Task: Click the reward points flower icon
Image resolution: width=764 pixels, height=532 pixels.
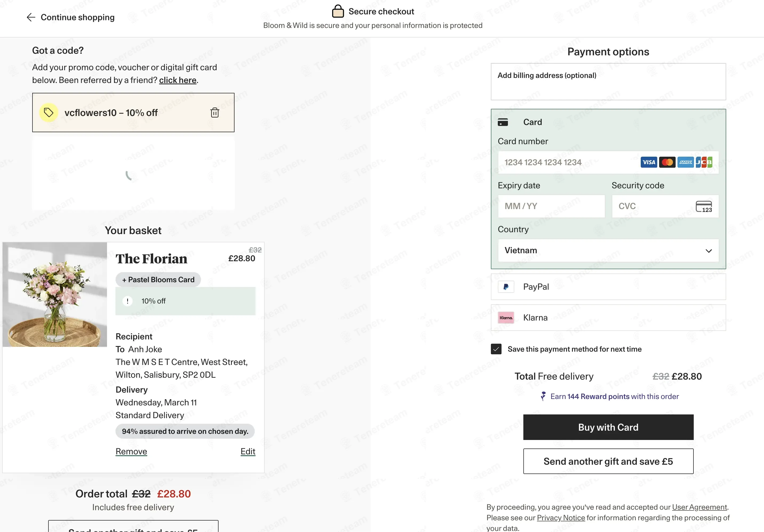Action: pyautogui.click(x=543, y=396)
